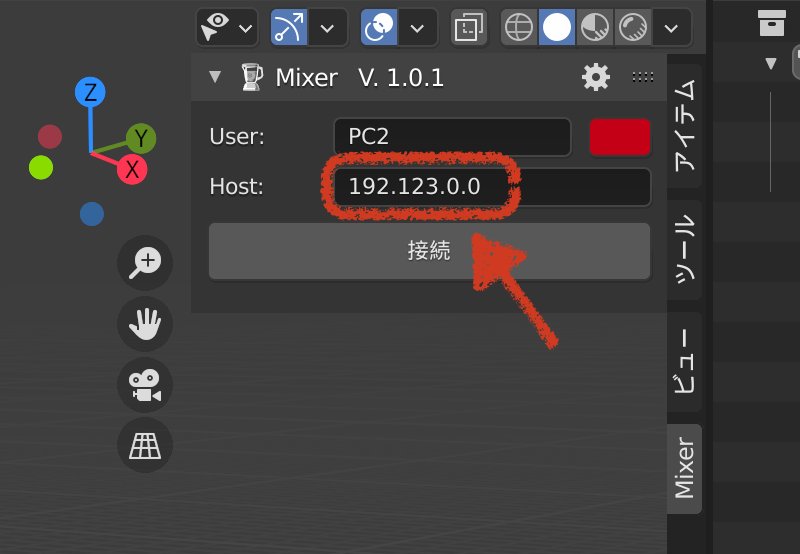
Task: Click the User name field PC2
Action: (452, 137)
